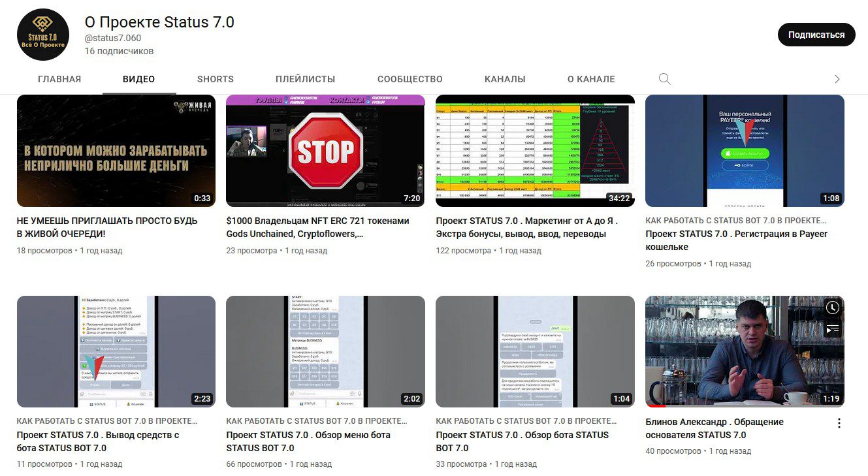This screenshot has height=476, width=868.
Task: Click 26 просмотров metadata text
Action: tap(673, 264)
